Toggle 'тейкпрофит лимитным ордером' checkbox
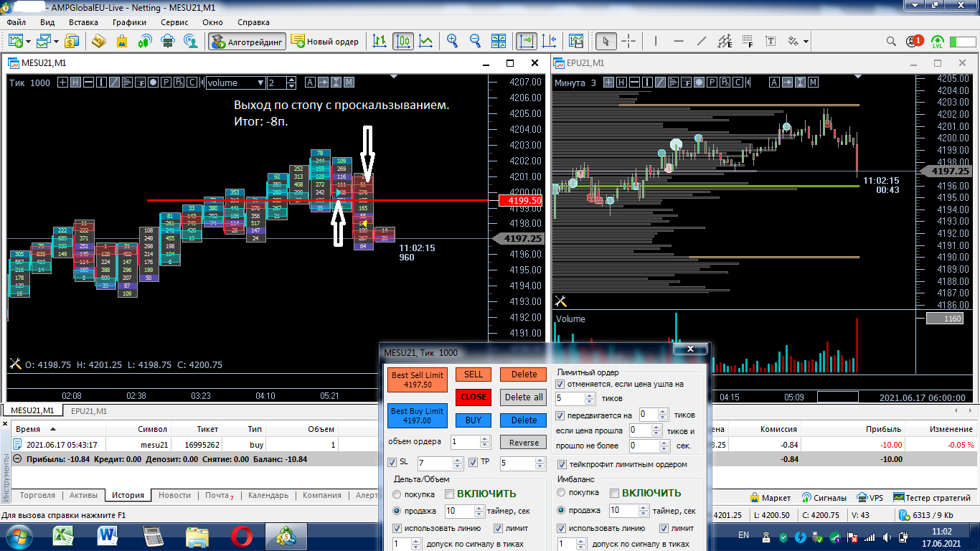The width and height of the screenshot is (980, 551). 560,464
